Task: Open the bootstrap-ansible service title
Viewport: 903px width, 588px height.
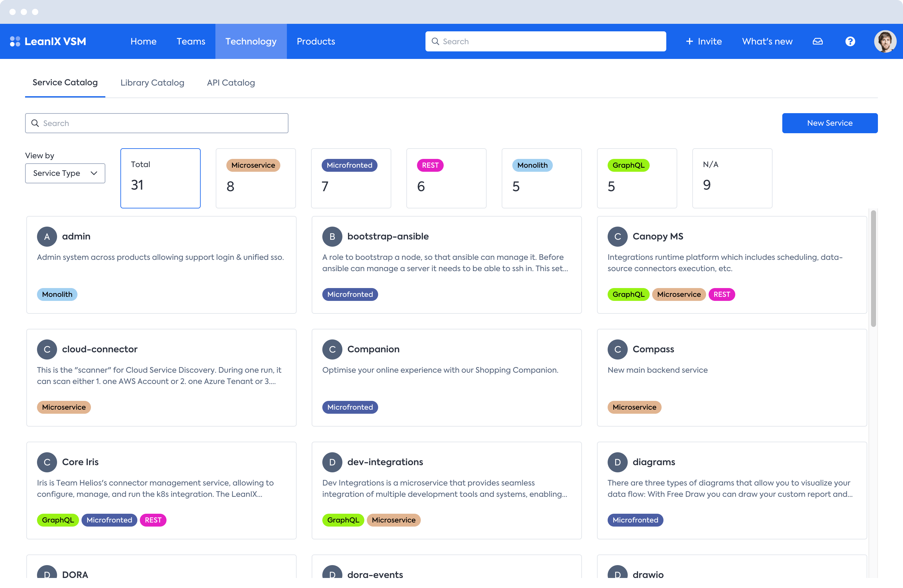Action: (x=388, y=237)
